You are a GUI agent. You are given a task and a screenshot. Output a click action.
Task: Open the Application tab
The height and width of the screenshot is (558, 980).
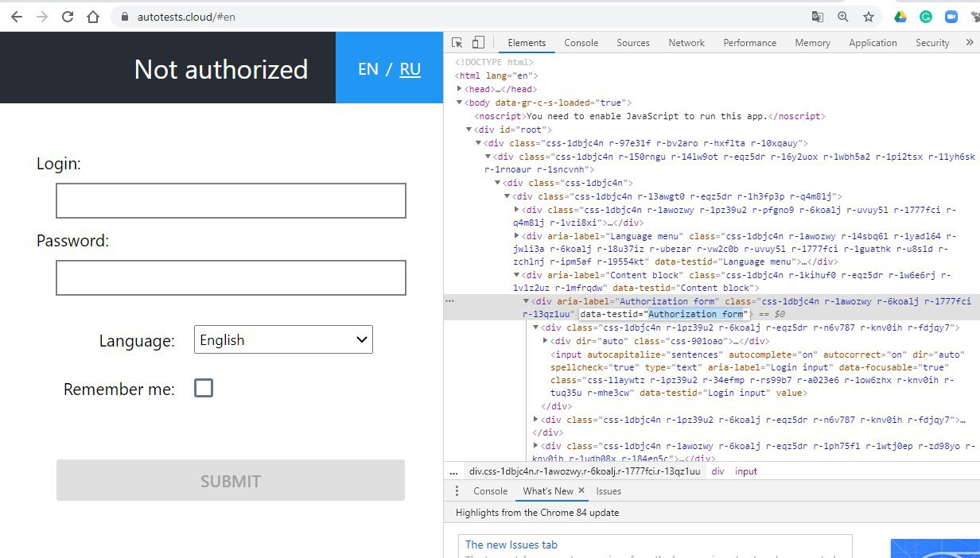pyautogui.click(x=873, y=43)
